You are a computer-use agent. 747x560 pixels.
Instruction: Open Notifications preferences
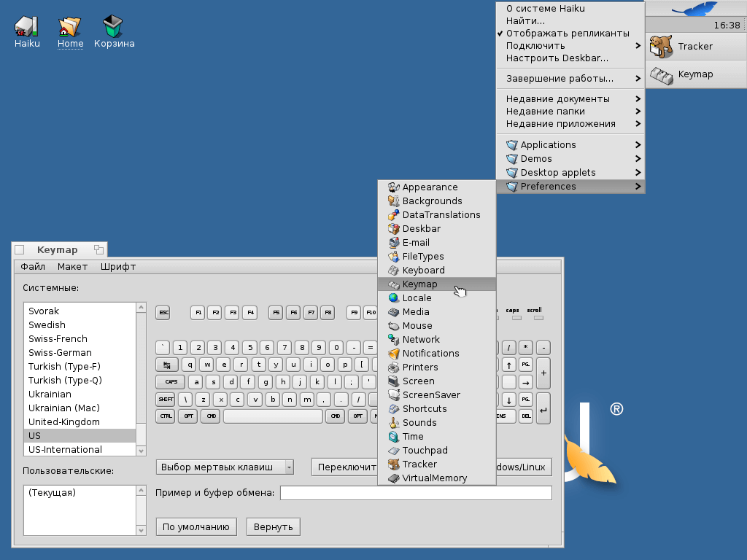437,353
